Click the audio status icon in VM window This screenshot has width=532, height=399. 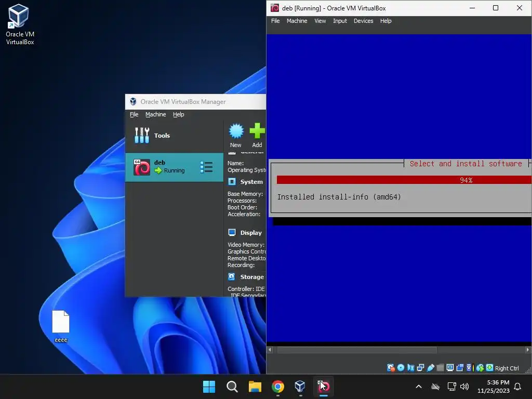point(411,368)
